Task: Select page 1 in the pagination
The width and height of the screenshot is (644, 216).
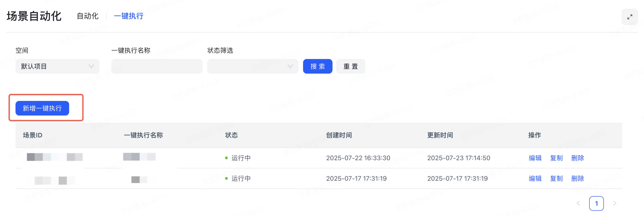Action: pyautogui.click(x=596, y=203)
